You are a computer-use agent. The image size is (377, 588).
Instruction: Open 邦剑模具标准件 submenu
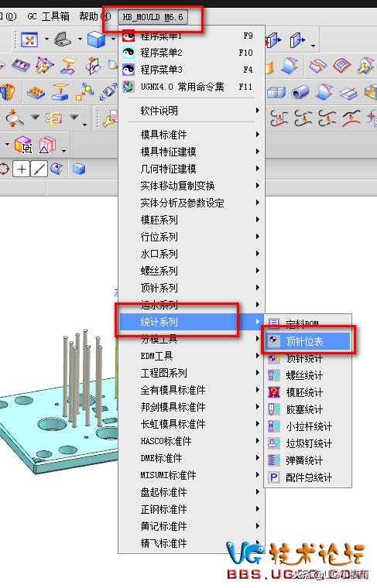click(192, 407)
